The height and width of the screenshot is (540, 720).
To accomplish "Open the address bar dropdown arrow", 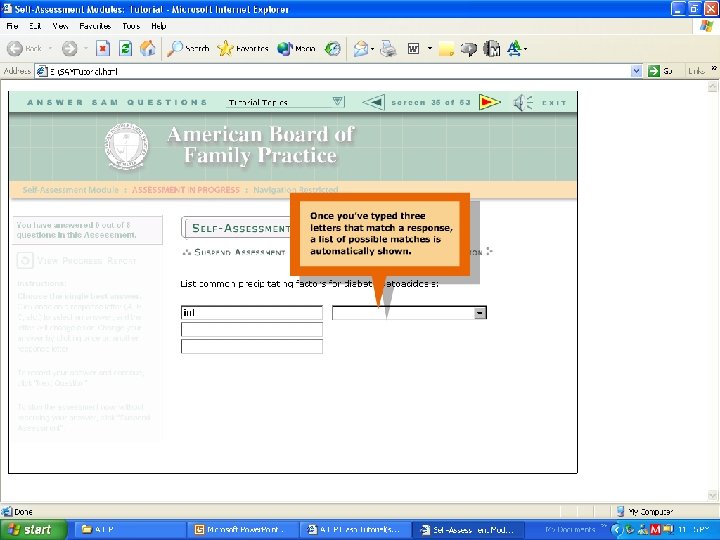I will 636,71.
